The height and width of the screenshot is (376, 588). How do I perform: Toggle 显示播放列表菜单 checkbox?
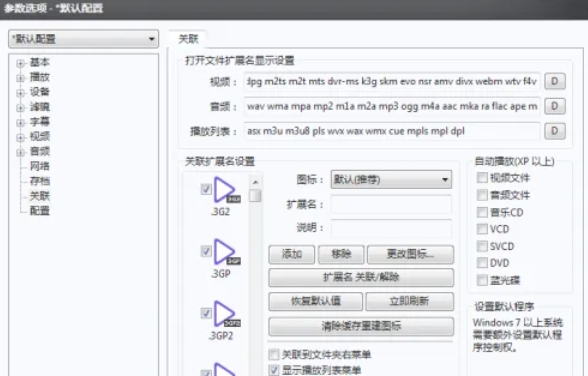click(x=274, y=370)
